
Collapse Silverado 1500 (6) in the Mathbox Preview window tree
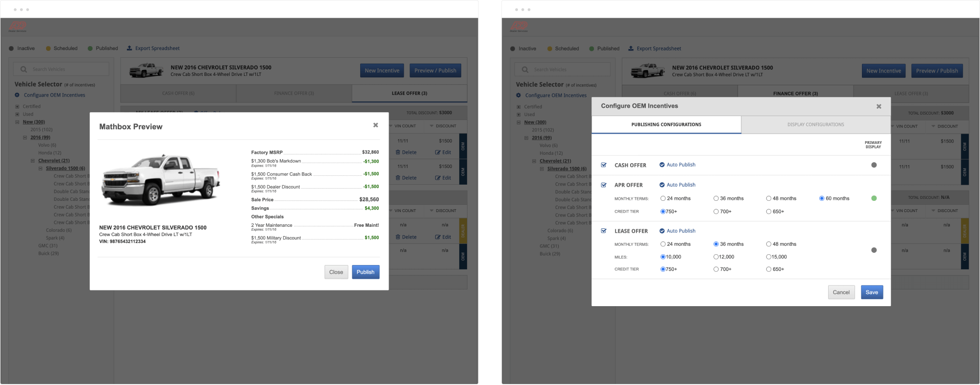click(41, 168)
